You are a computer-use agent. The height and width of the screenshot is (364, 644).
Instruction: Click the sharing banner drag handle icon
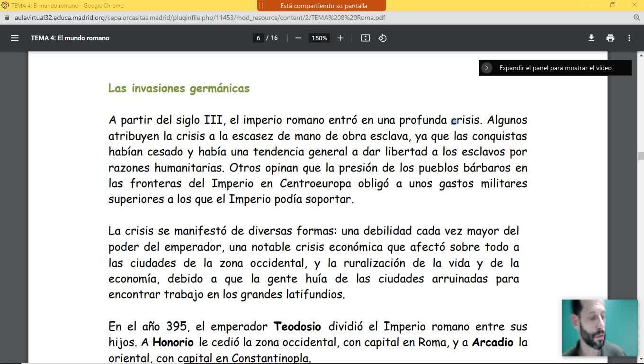point(261,6)
